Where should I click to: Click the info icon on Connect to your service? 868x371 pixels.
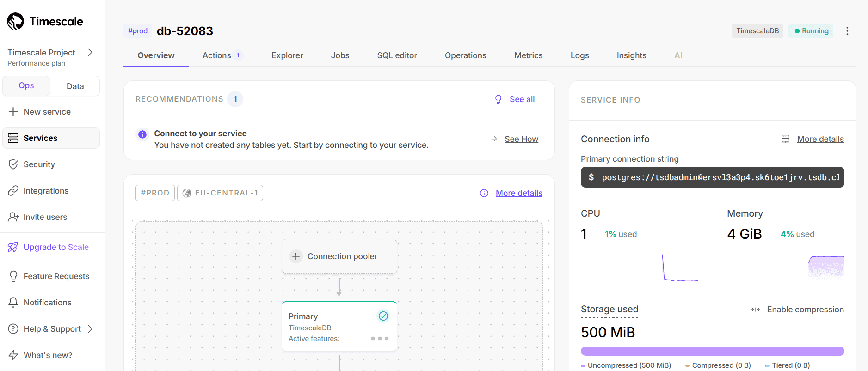click(142, 134)
